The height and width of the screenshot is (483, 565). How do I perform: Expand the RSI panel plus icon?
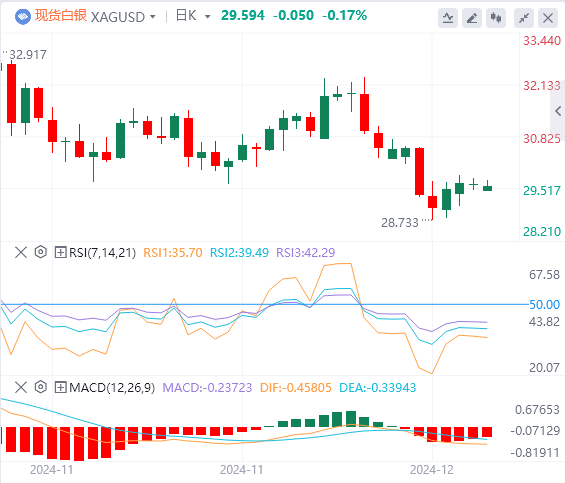tap(60, 252)
